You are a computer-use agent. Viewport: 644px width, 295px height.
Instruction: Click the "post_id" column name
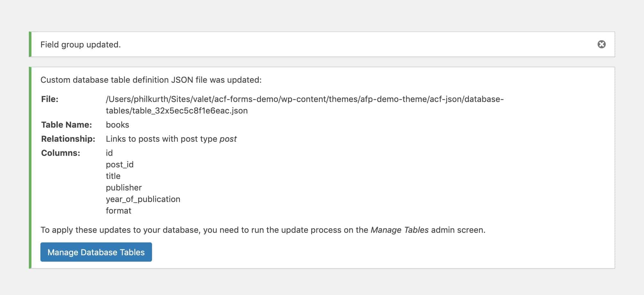120,164
